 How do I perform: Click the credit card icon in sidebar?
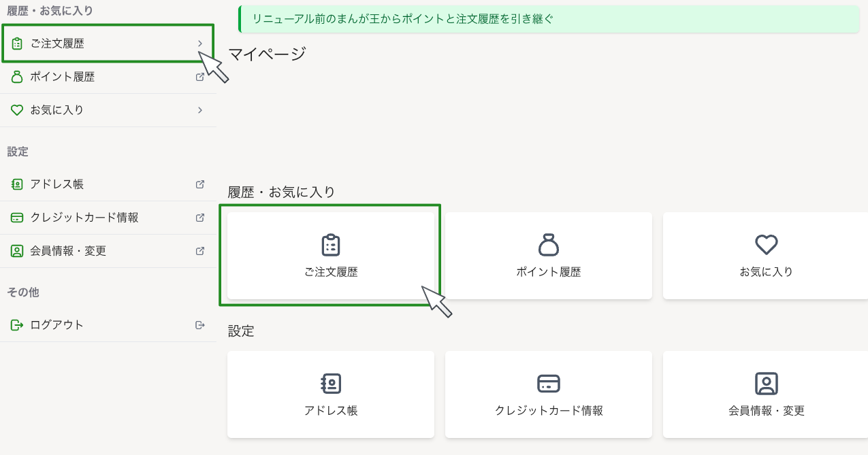pos(17,218)
